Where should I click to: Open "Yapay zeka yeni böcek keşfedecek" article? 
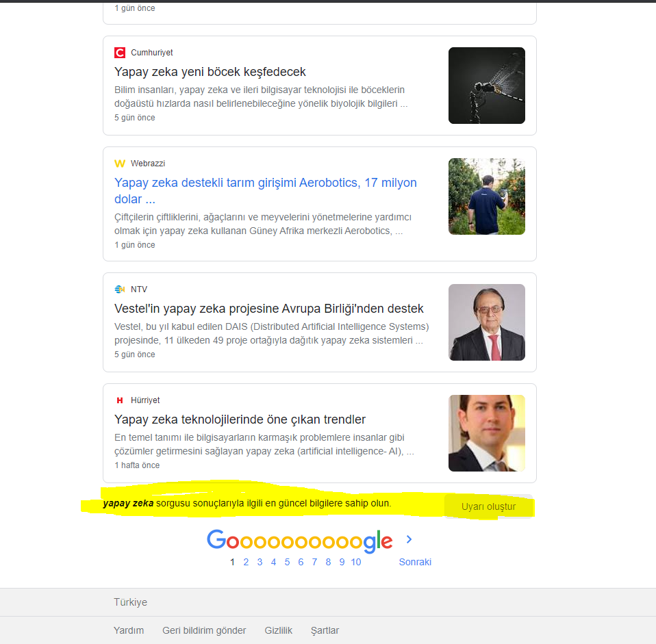pyautogui.click(x=209, y=71)
